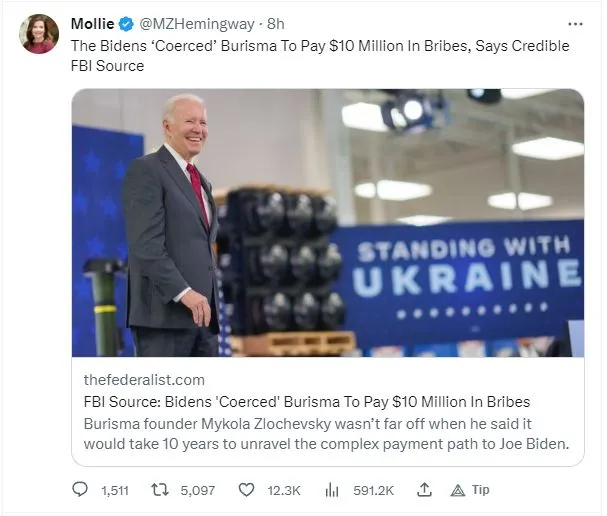Open the 'FBI Source: Bidens Coerced Burisma' headline
The width and height of the screenshot is (607, 516).
click(307, 401)
